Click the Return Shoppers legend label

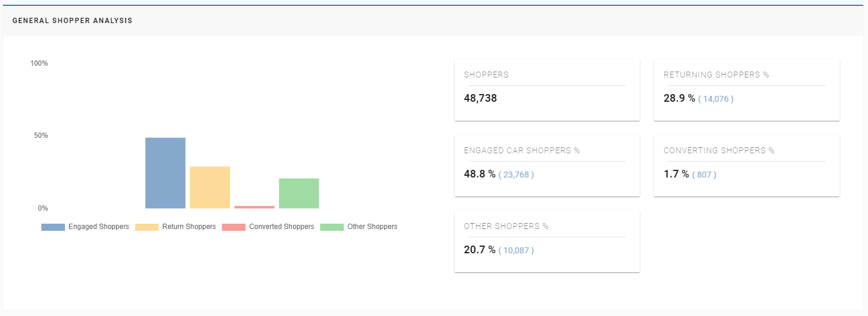[x=189, y=227]
